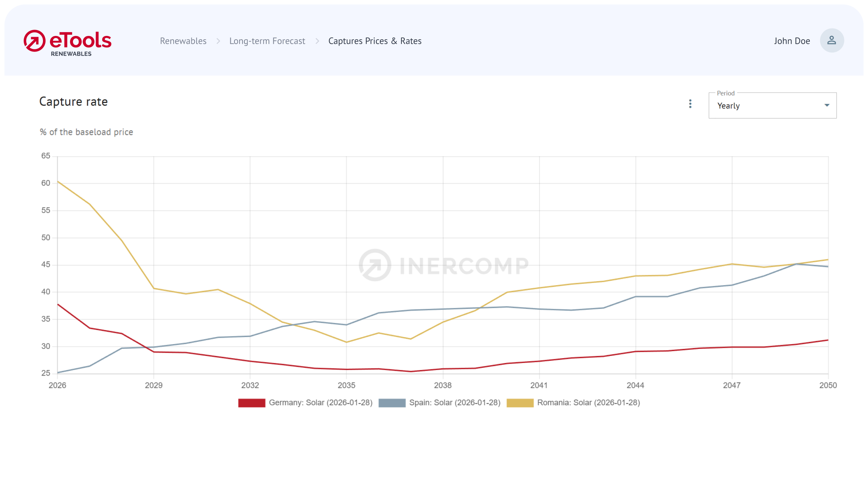Select the Yearly value text
The width and height of the screenshot is (868, 493).
728,106
